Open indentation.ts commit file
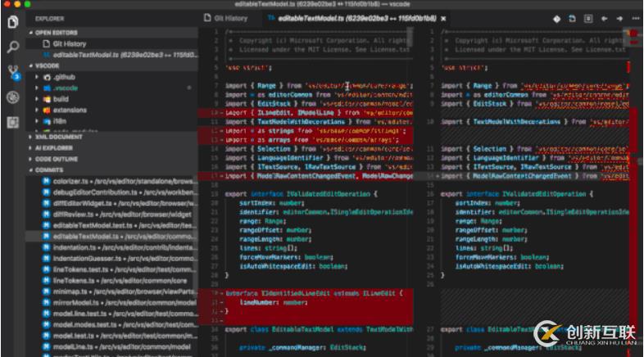 [111, 247]
